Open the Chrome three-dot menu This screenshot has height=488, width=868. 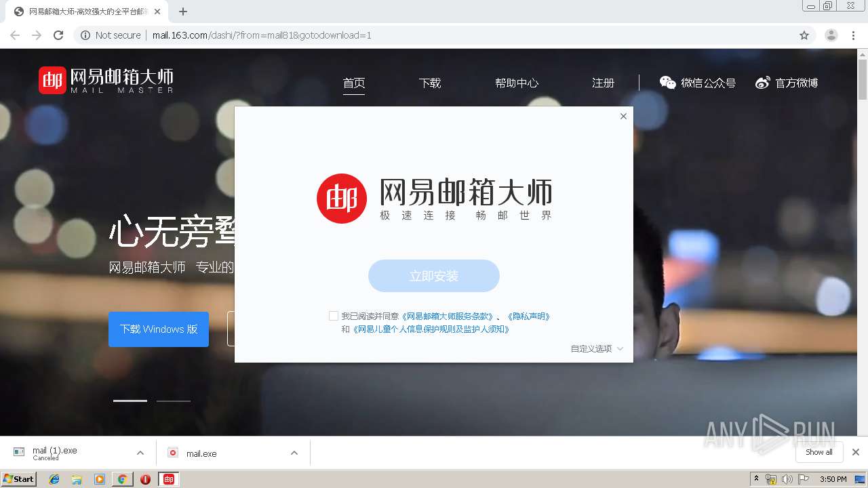[x=853, y=35]
